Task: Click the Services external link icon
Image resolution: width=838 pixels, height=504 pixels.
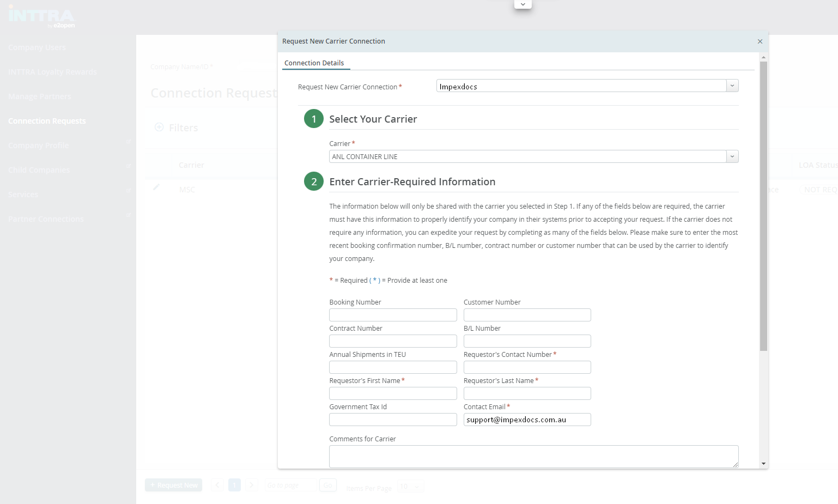Action: [x=129, y=191]
